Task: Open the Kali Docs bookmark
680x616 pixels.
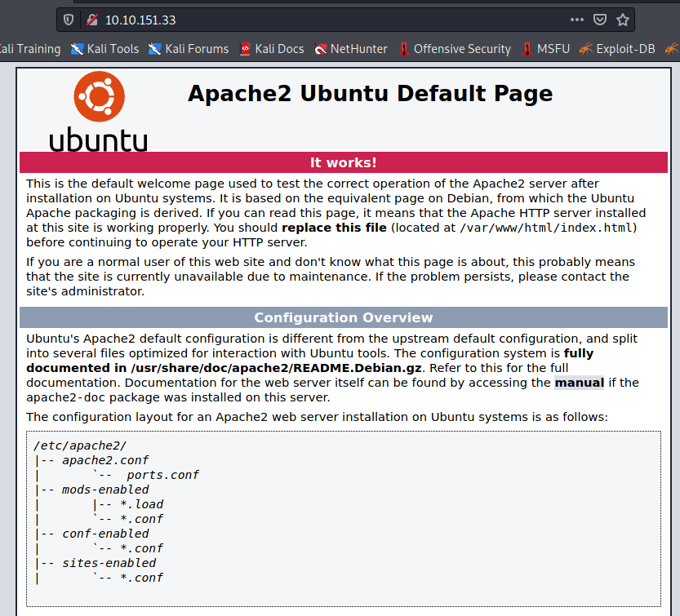Action: [271, 49]
